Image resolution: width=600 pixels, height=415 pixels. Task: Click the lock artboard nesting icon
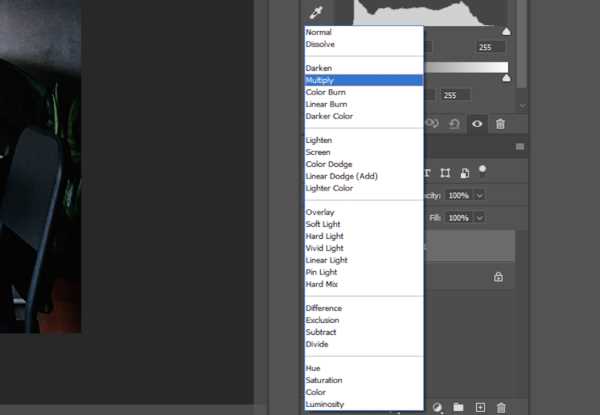(x=445, y=173)
